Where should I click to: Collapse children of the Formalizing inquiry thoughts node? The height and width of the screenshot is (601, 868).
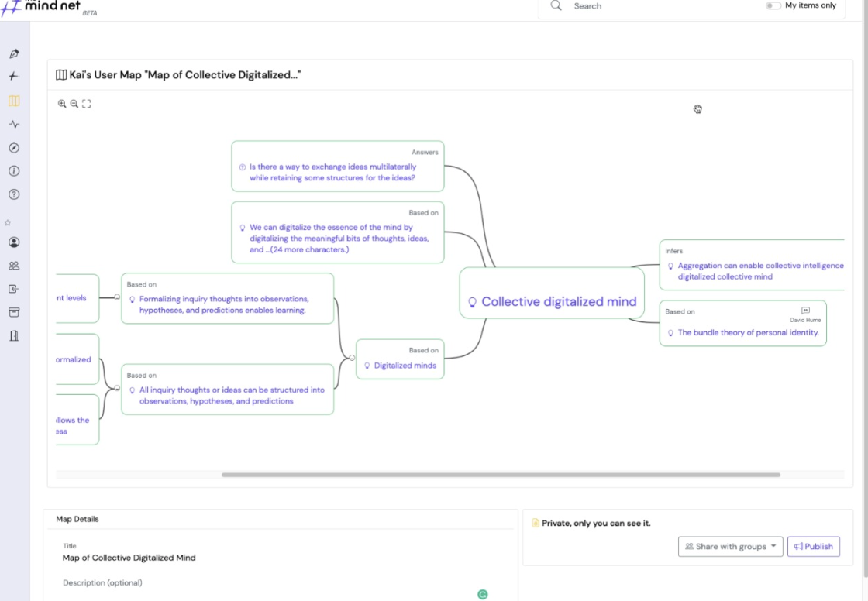117,297
